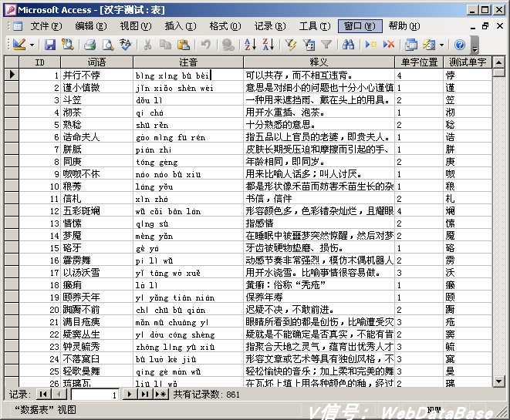This screenshot has height=420, width=510.
Task: Click cell 五彩斑斓 in 词语 column
Action: point(96,211)
